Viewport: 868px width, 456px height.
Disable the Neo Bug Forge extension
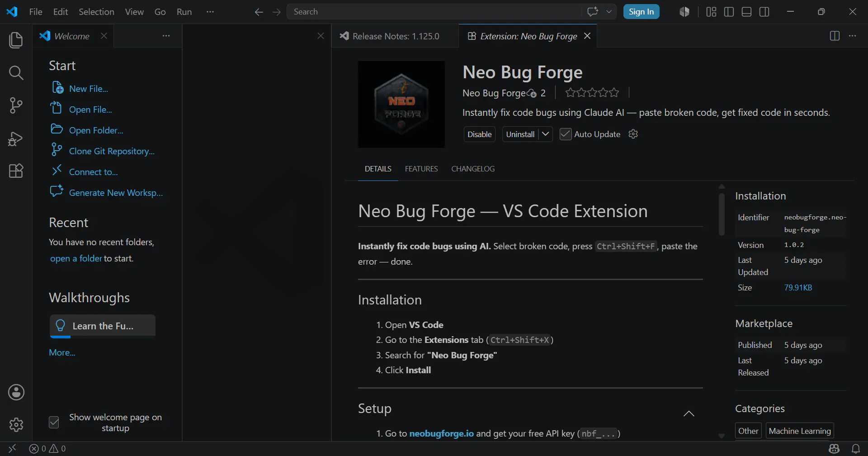click(x=479, y=134)
